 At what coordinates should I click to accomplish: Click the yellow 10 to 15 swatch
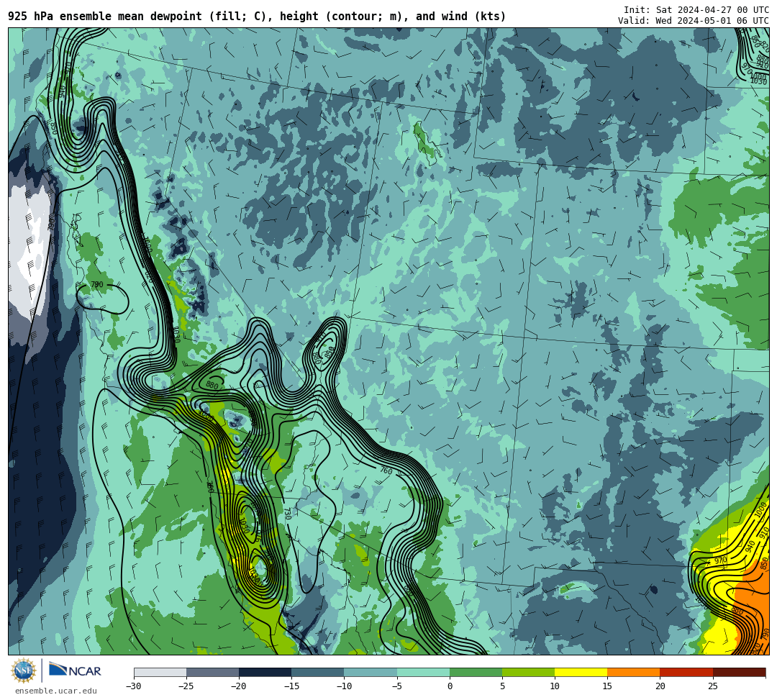pos(581,672)
